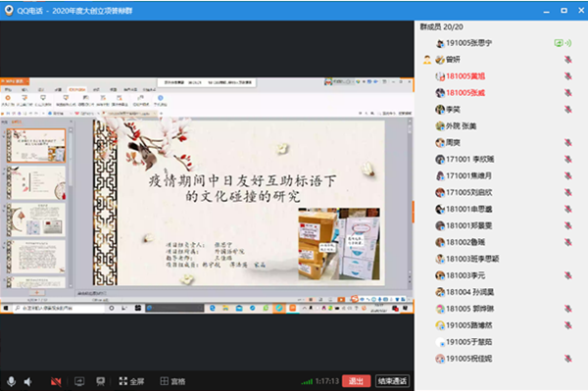Mute the microphone in the call toolbar
The width and height of the screenshot is (588, 391).
(x=11, y=381)
